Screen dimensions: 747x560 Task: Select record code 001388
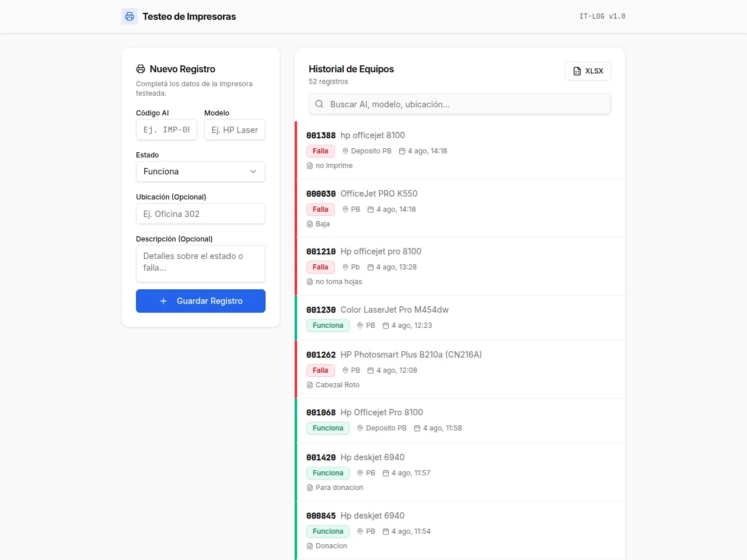tap(321, 135)
